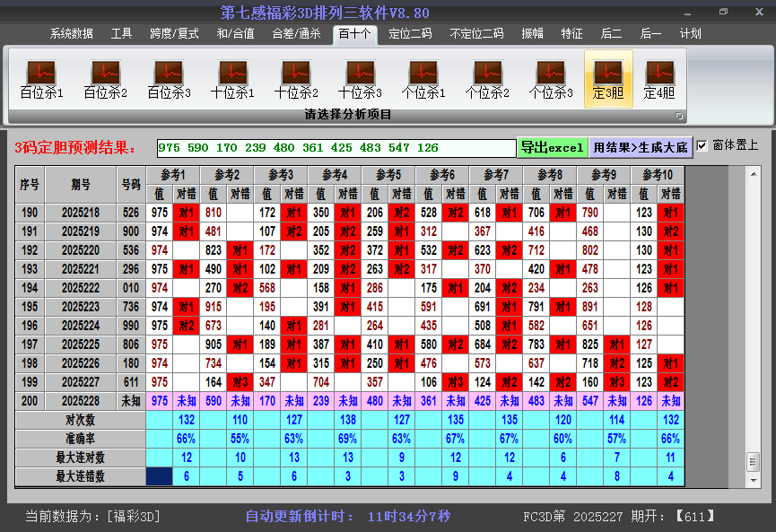776x532 pixels.
Task: Click the table's vertical scrollbar thumb
Action: tap(753, 460)
